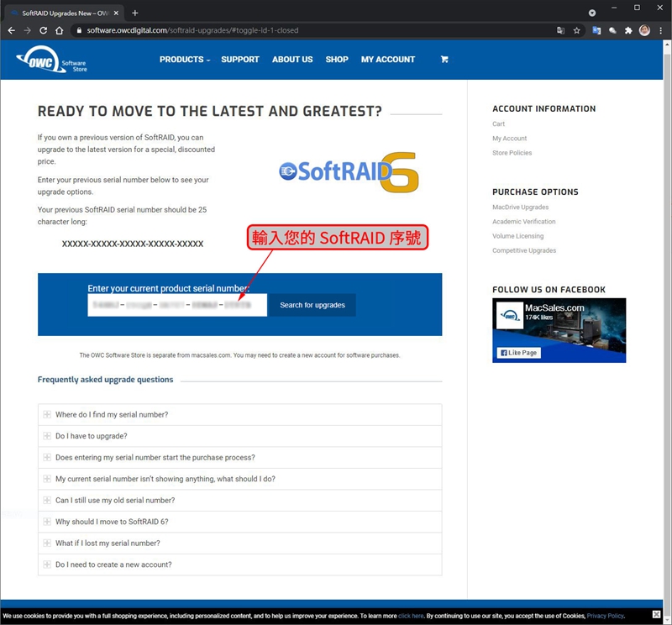
Task: Minimize the browser window
Action: [614, 8]
